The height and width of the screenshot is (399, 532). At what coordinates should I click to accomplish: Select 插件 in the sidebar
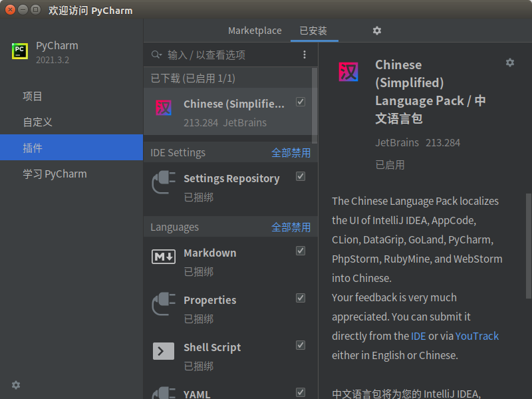coord(71,148)
